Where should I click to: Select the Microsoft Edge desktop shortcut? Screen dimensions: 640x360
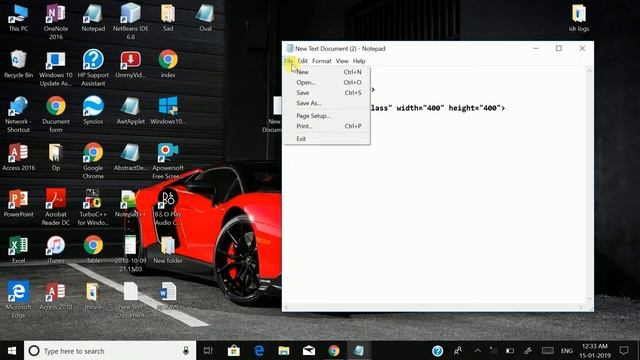pyautogui.click(x=18, y=300)
